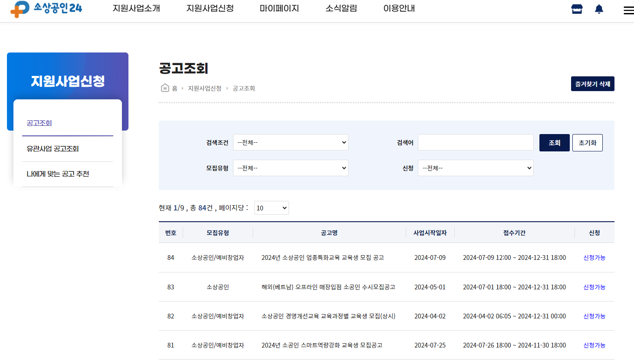Open the hamburger menu icon
The image size is (634, 364).
[x=628, y=10]
